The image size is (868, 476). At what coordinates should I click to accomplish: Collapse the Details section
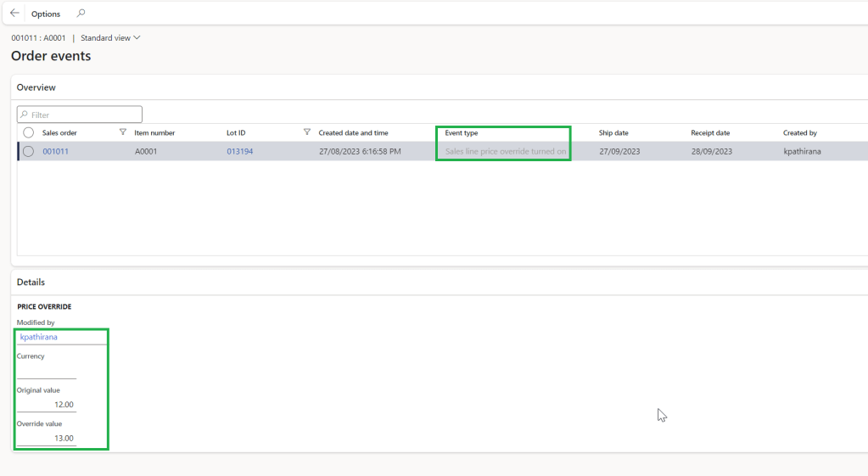tap(31, 282)
